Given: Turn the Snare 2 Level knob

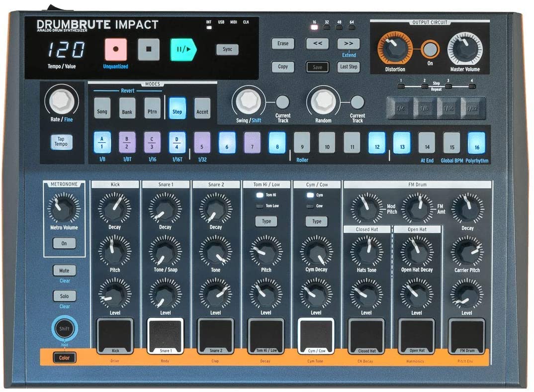Looking at the screenshot, I should 216,294.
